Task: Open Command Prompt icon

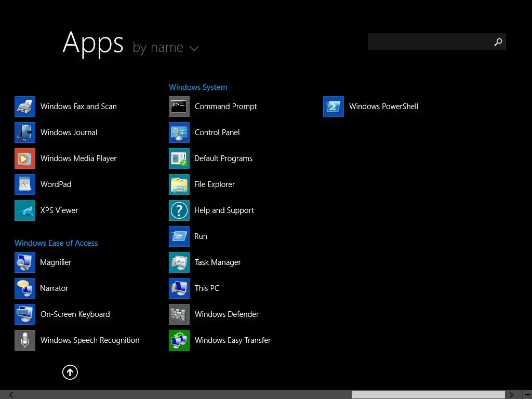Action: (x=179, y=107)
